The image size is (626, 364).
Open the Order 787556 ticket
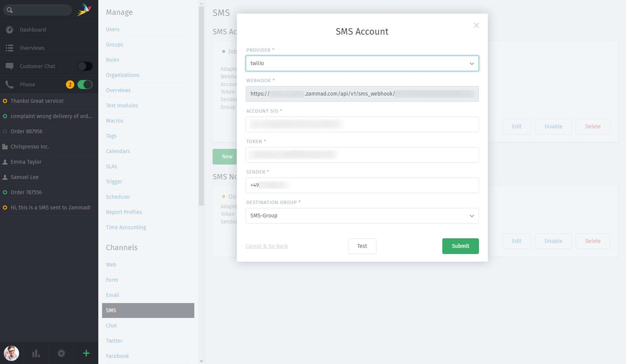coord(49,192)
